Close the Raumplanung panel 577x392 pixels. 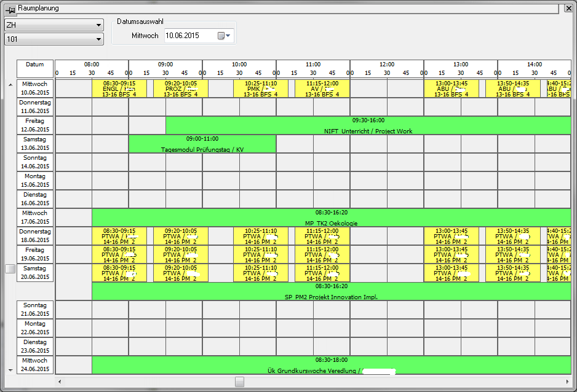[569, 8]
